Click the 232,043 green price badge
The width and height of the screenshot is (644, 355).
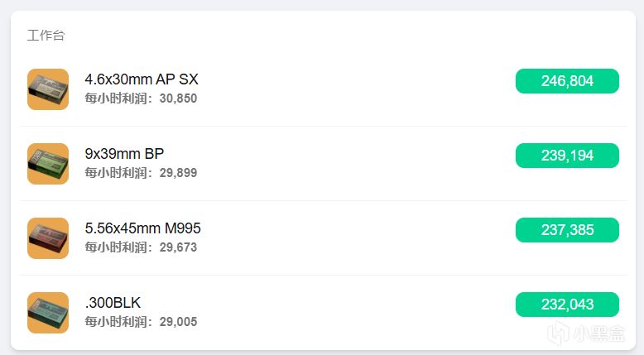pos(567,305)
